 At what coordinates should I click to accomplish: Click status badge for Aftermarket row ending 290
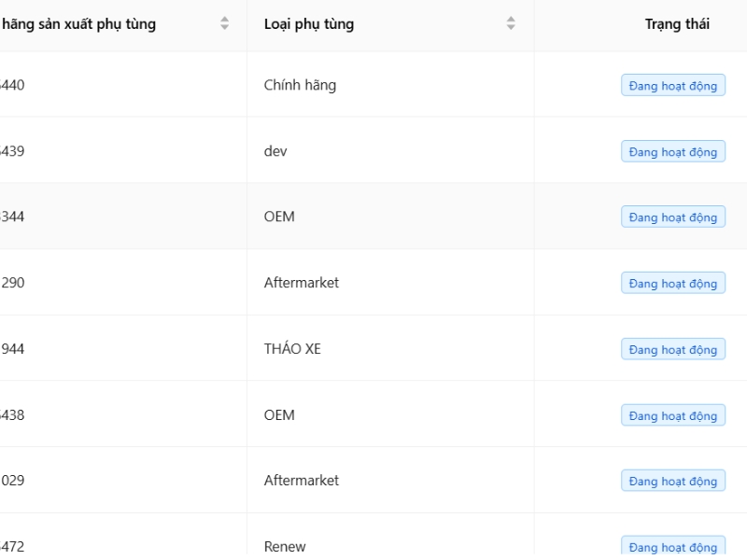tap(673, 284)
